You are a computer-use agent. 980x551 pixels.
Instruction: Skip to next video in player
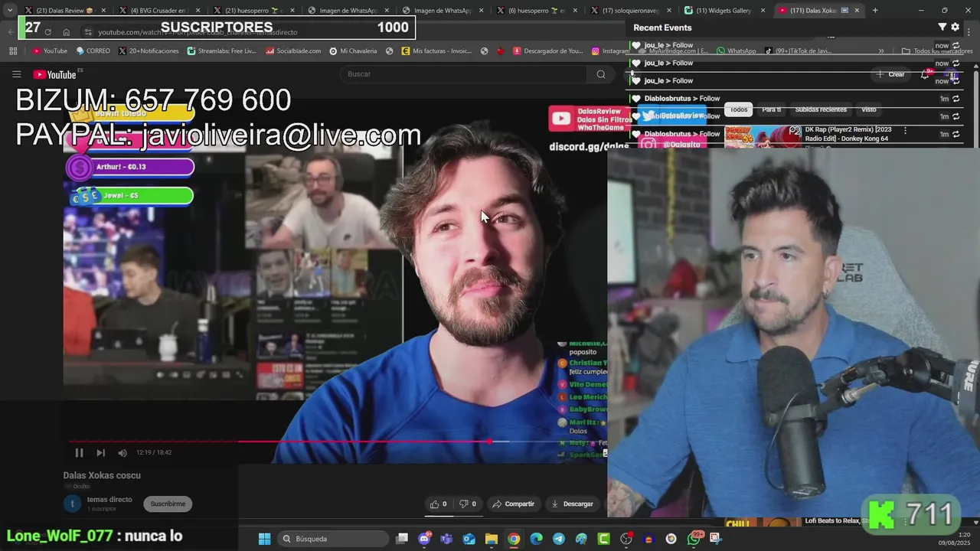point(100,452)
